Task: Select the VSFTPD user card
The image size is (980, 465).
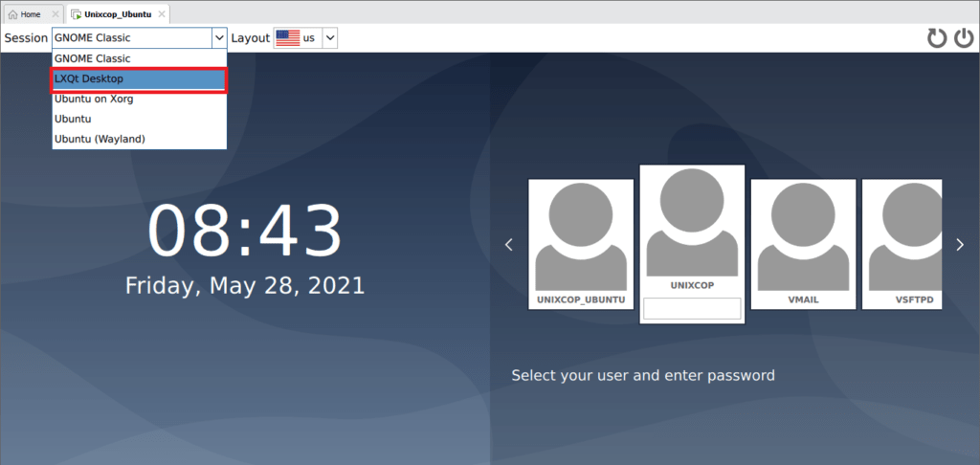Action: click(x=902, y=244)
